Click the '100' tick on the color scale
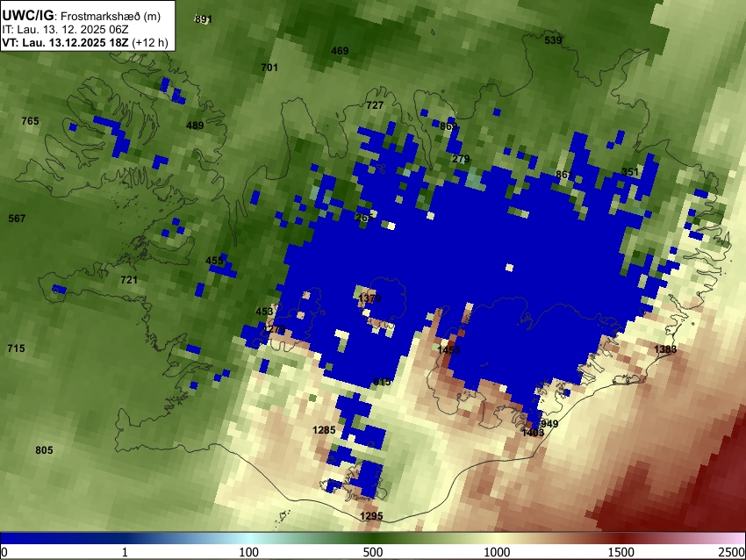 point(249,552)
